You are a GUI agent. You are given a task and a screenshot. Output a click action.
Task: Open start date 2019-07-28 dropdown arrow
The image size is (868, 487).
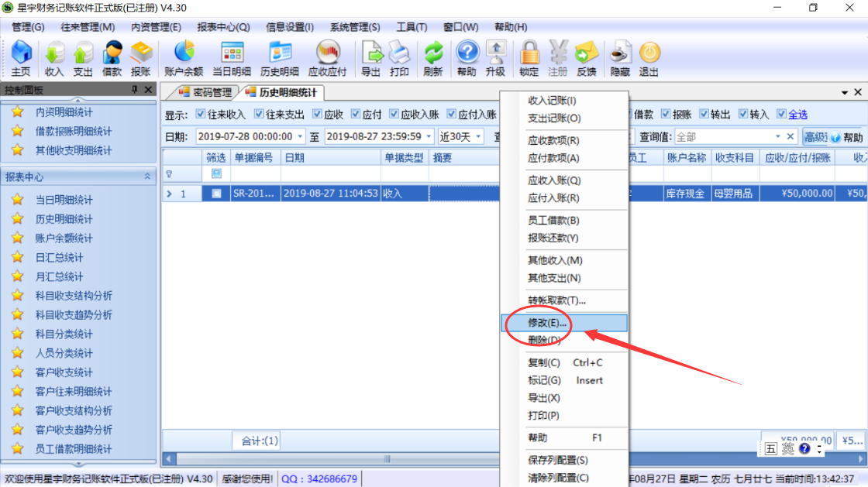(300, 136)
